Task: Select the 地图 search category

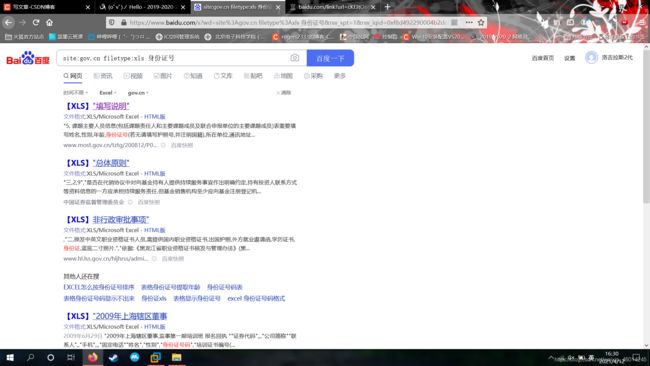Action: point(283,76)
